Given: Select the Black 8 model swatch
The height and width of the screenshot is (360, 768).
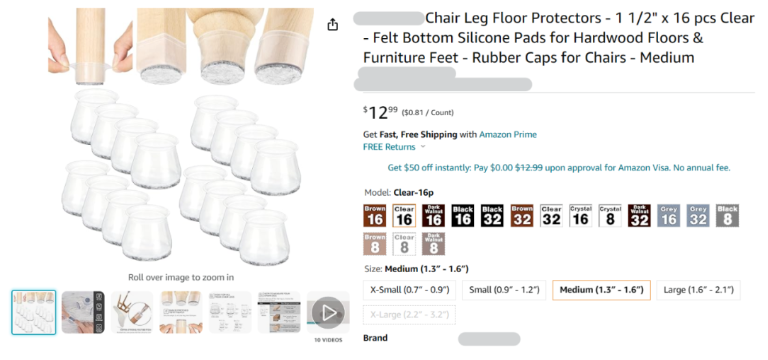Looking at the screenshot, I should tap(727, 216).
